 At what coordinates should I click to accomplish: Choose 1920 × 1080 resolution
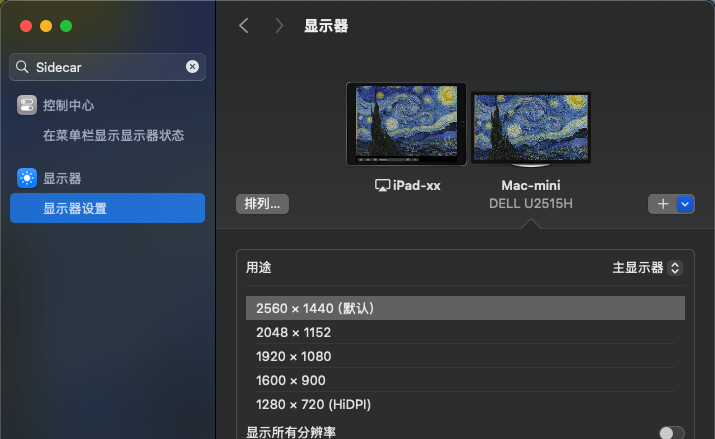[465, 356]
